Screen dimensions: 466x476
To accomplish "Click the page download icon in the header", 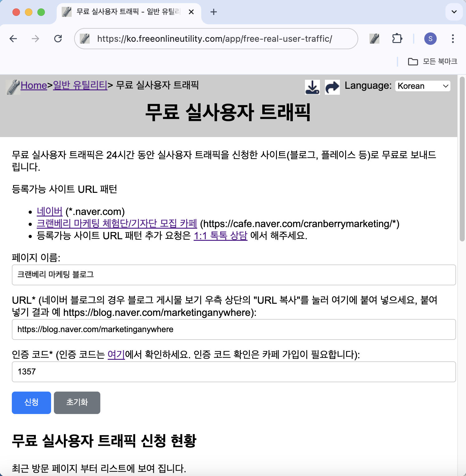I will (312, 87).
